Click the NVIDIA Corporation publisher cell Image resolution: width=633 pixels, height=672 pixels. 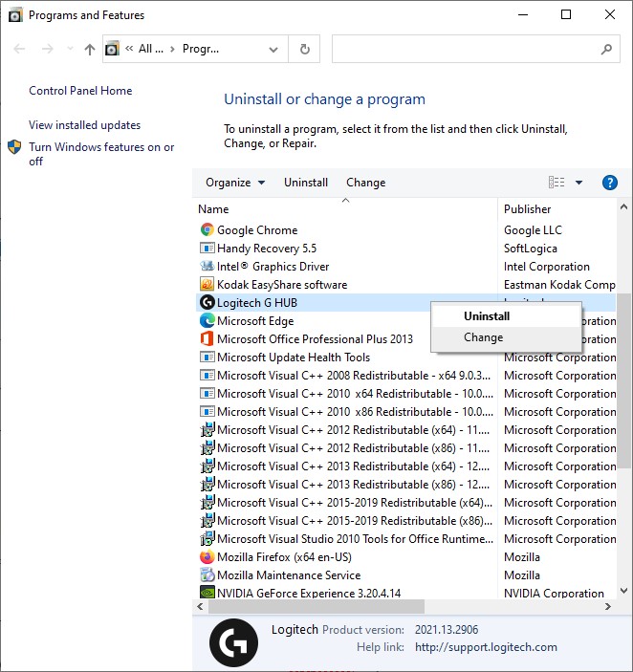pos(554,593)
